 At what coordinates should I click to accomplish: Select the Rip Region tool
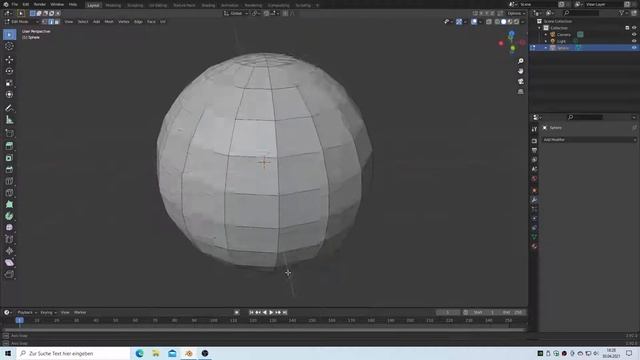9,274
